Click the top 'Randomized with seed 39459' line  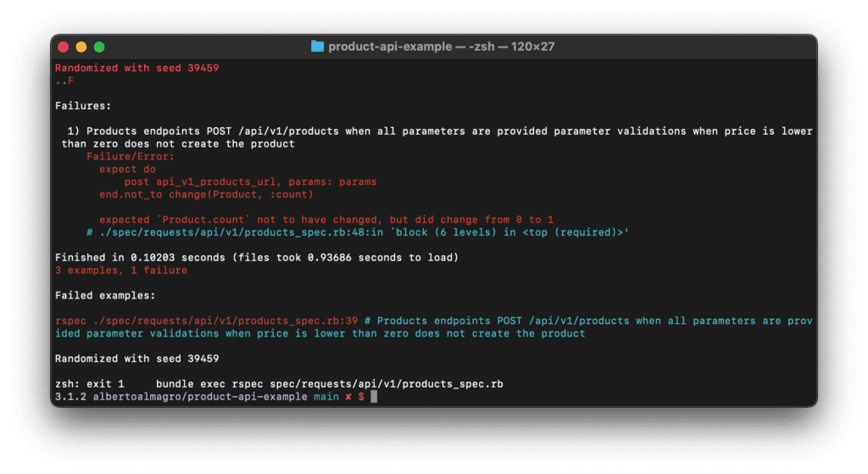(136, 68)
